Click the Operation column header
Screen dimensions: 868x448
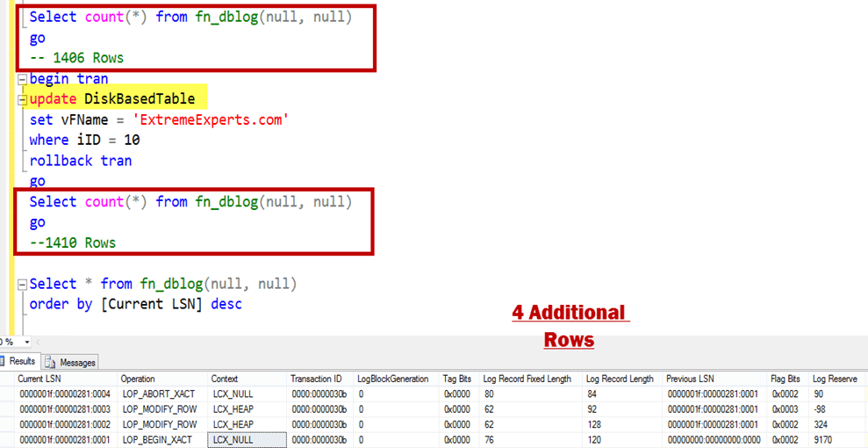point(138,379)
